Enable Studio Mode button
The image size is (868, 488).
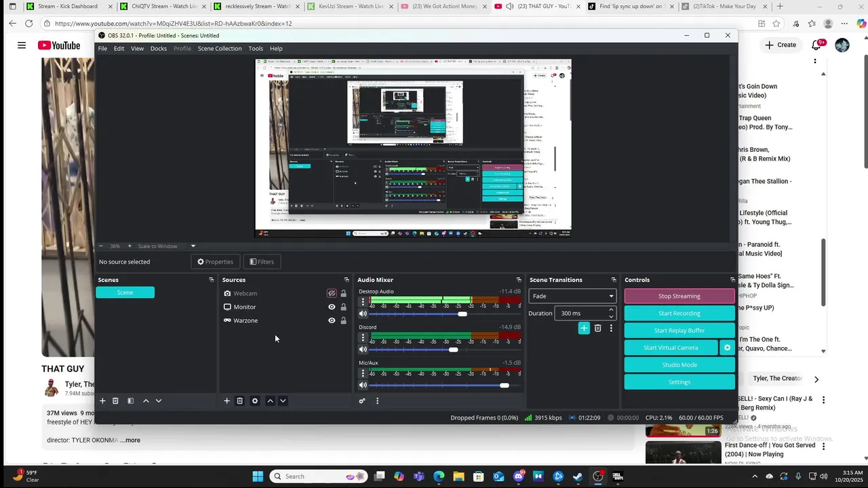click(679, 365)
